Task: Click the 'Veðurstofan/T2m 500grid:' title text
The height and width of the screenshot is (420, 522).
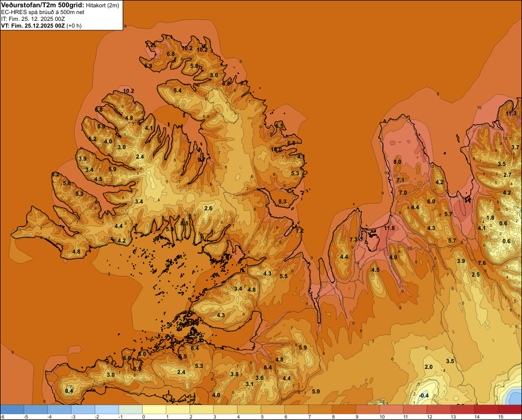Action: tap(43, 5)
